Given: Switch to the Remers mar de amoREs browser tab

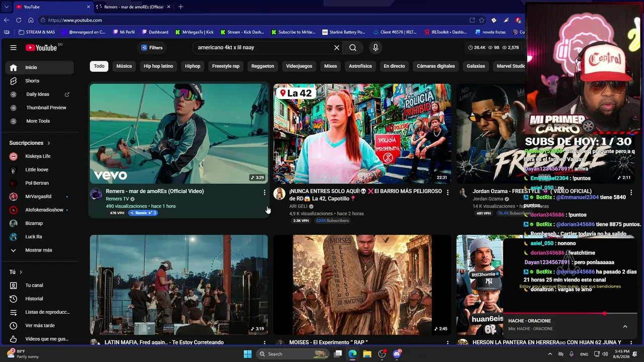Looking at the screenshot, I should tap(133, 7).
